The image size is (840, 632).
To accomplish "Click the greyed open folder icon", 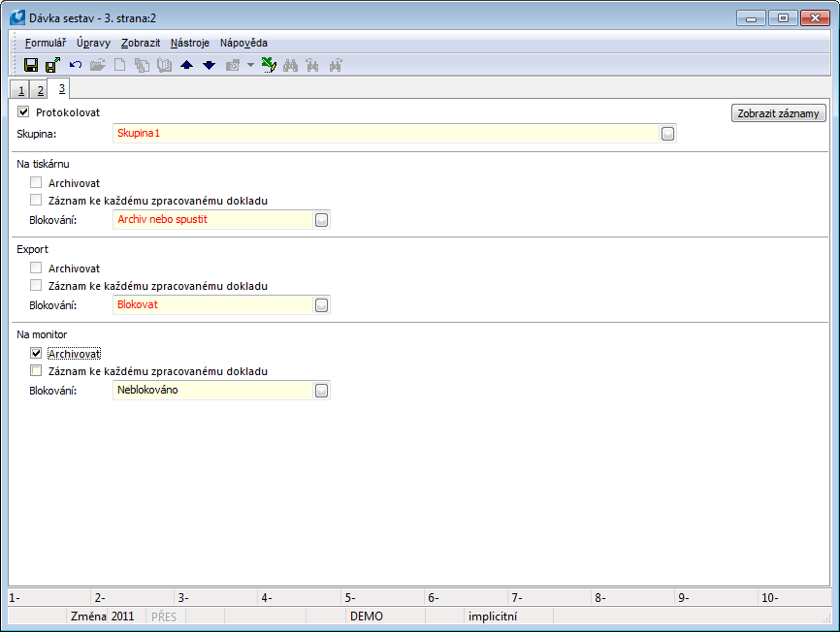I will [x=98, y=65].
